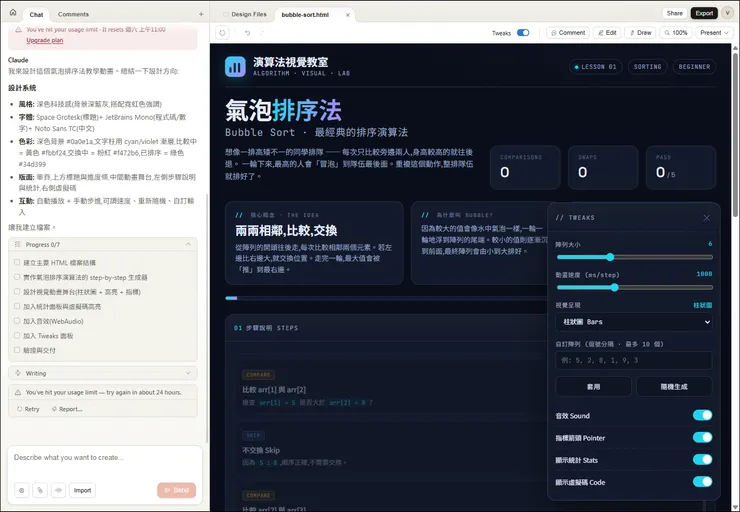
Task: Open the 100% zoom dropdown
Action: (x=675, y=33)
